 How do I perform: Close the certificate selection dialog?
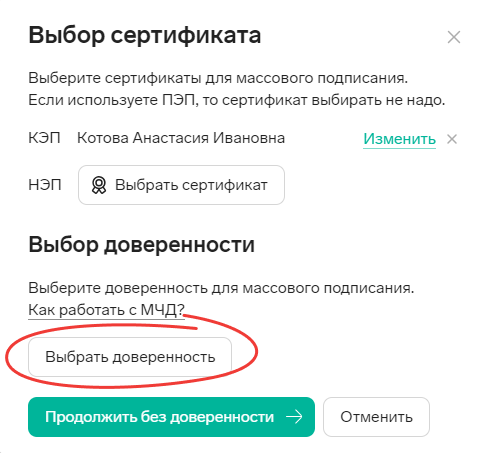pos(454,37)
